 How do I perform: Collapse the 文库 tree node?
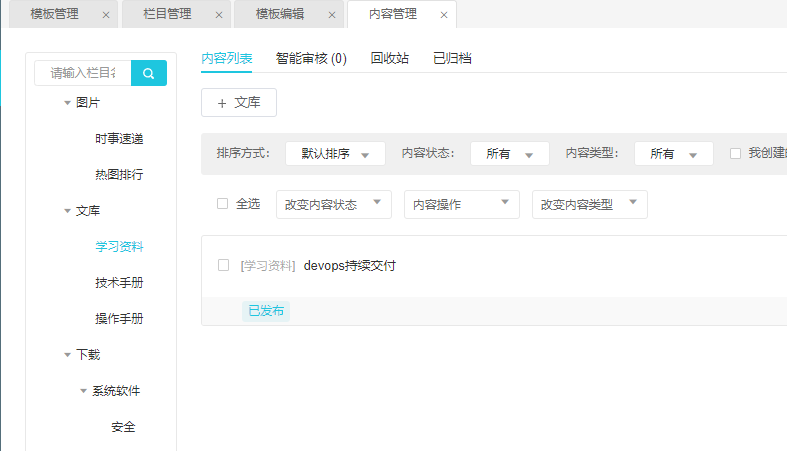(x=67, y=211)
